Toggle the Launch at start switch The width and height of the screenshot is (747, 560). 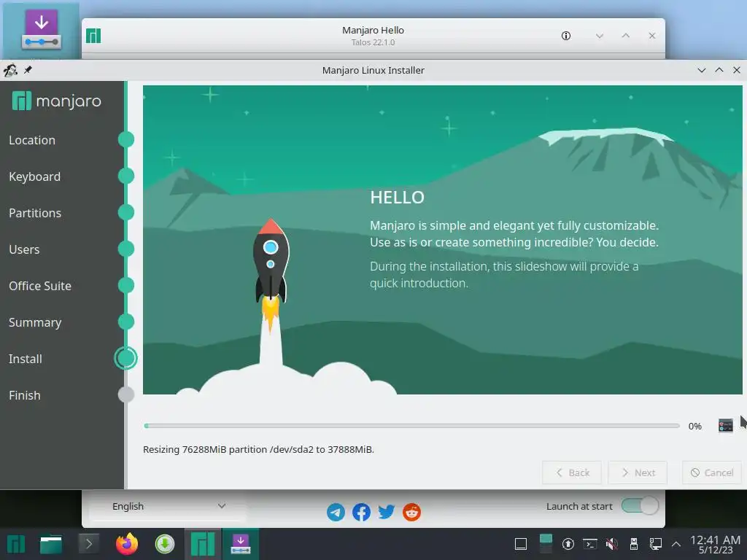(640, 506)
